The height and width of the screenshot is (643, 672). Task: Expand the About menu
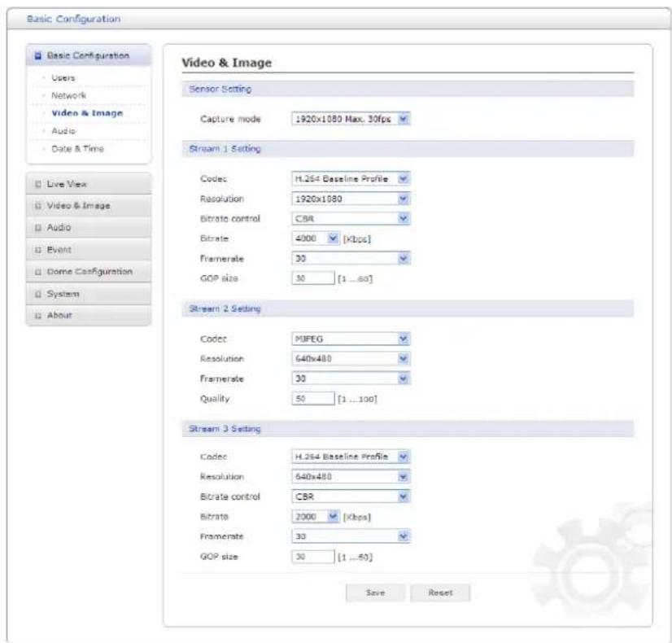(x=89, y=316)
